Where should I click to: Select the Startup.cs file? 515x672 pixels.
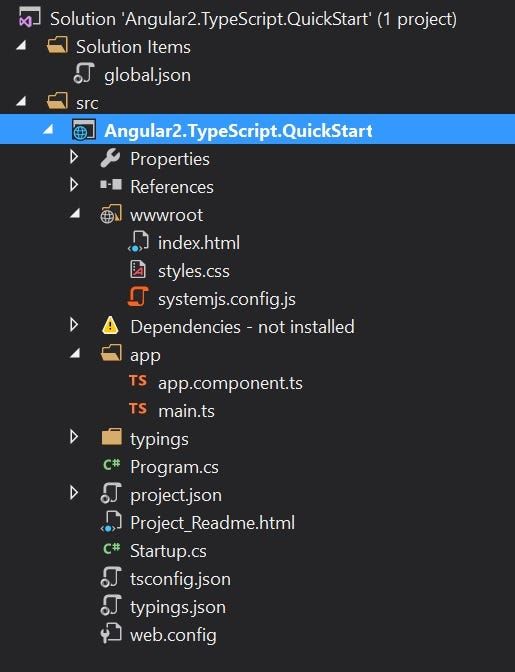click(x=168, y=551)
